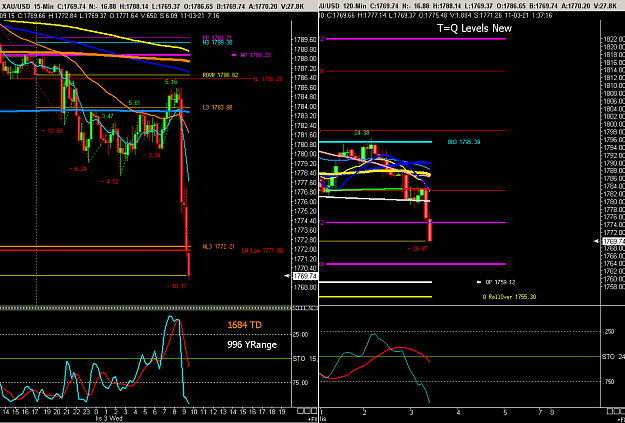This screenshot has width=625, height=423.
Task: Click the 25.00 stochastic scale value
Action: coord(300,335)
